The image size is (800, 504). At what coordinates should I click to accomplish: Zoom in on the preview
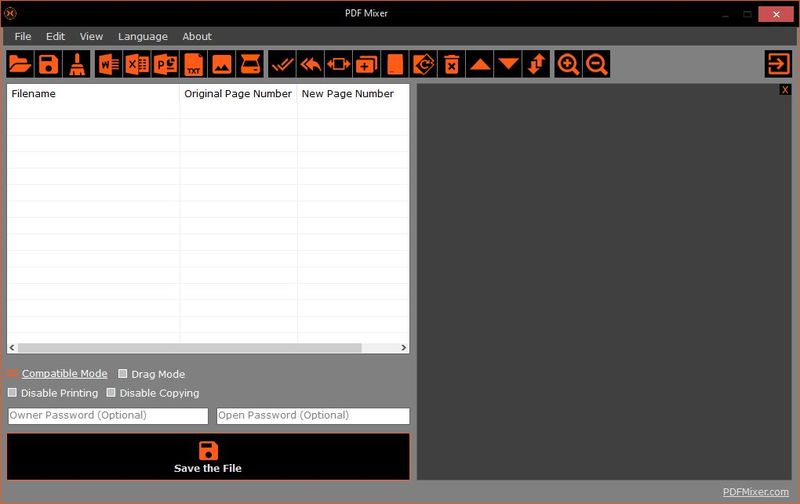(x=568, y=64)
